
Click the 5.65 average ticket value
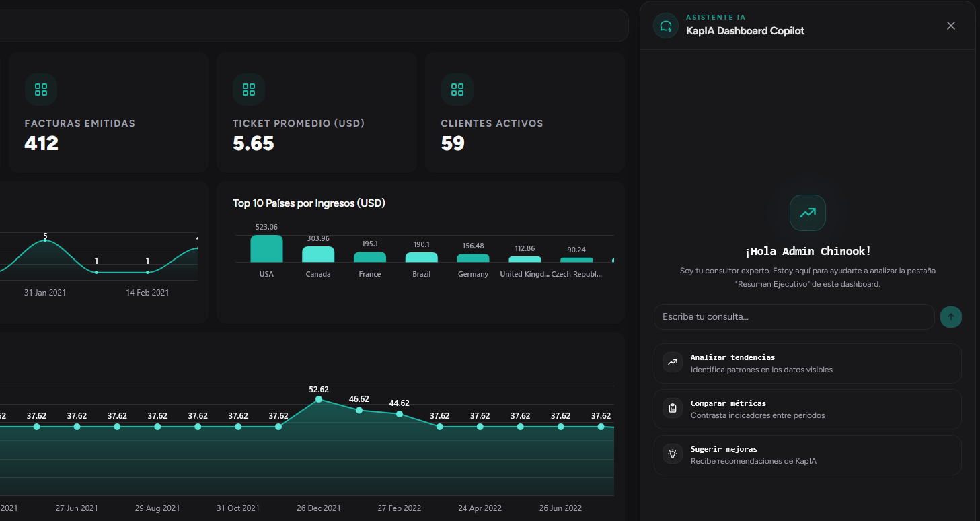(254, 143)
